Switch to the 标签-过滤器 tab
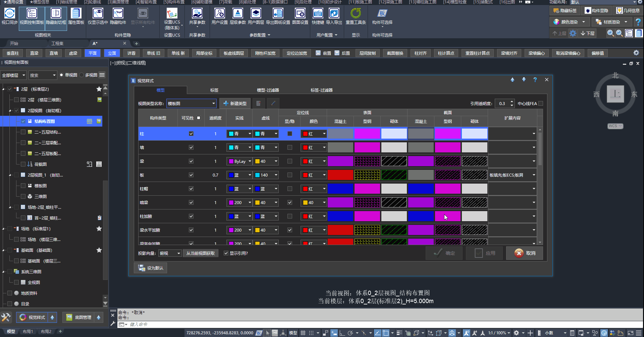 coord(321,90)
